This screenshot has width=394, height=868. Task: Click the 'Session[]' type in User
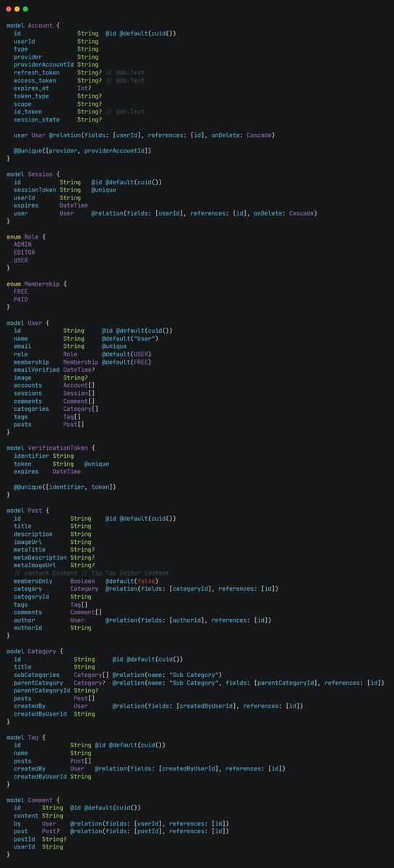pyautogui.click(x=79, y=393)
